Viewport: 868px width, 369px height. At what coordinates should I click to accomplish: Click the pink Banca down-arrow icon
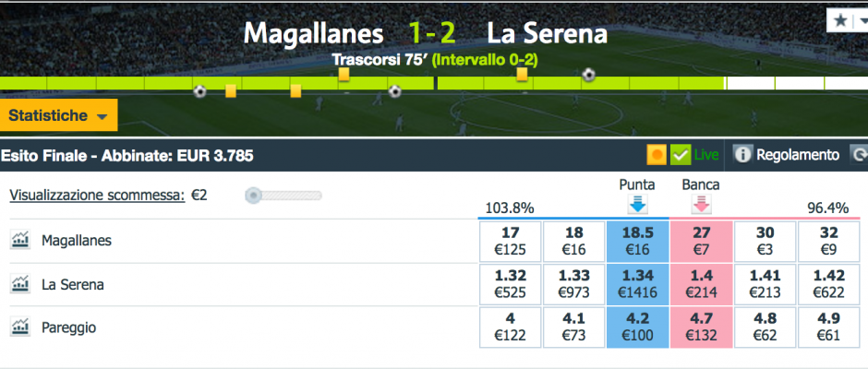(x=702, y=205)
